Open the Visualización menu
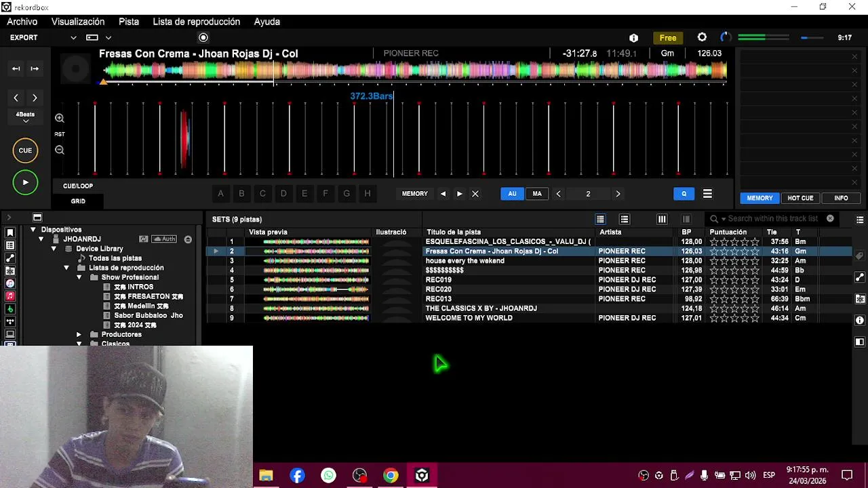868x488 pixels. coord(78,22)
